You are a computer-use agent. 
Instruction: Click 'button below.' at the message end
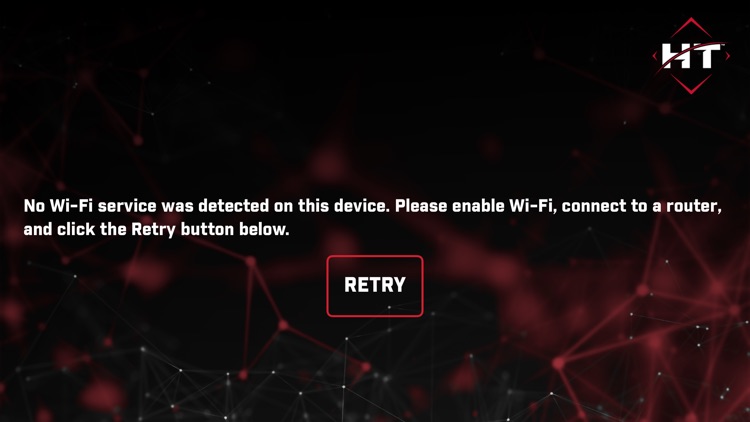[235, 229]
